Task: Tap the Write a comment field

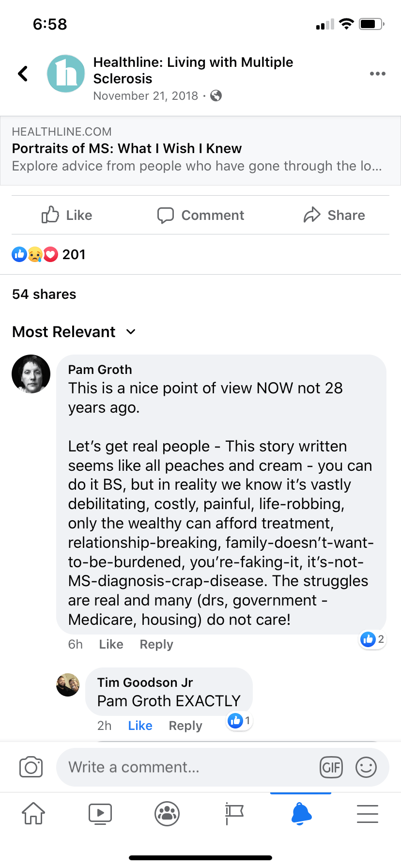Action: pyautogui.click(x=189, y=767)
